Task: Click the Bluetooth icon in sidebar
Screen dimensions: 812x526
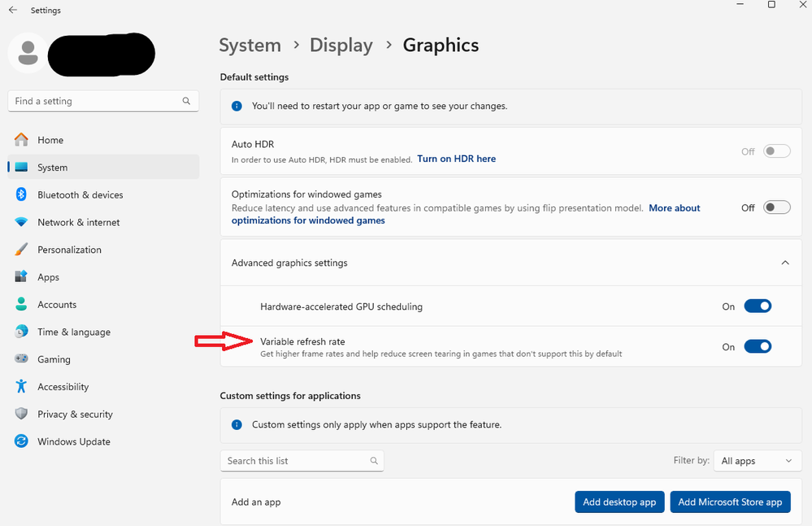Action: 21,194
